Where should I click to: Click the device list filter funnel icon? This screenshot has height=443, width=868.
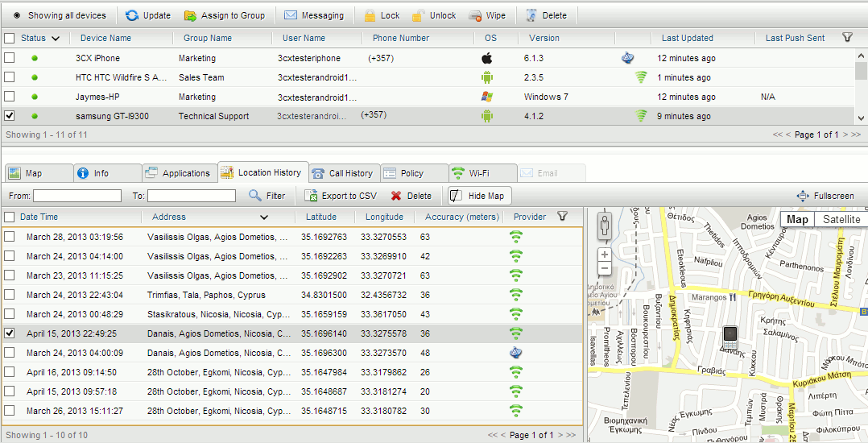click(x=847, y=37)
